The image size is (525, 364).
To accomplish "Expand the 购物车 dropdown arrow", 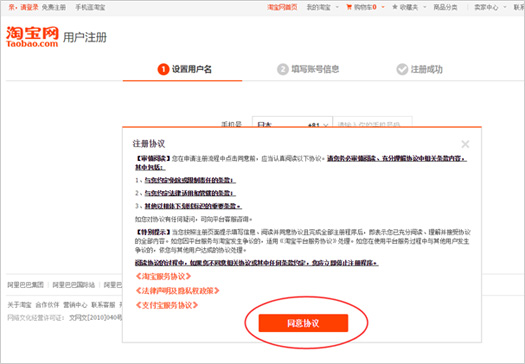I will pos(383,7).
